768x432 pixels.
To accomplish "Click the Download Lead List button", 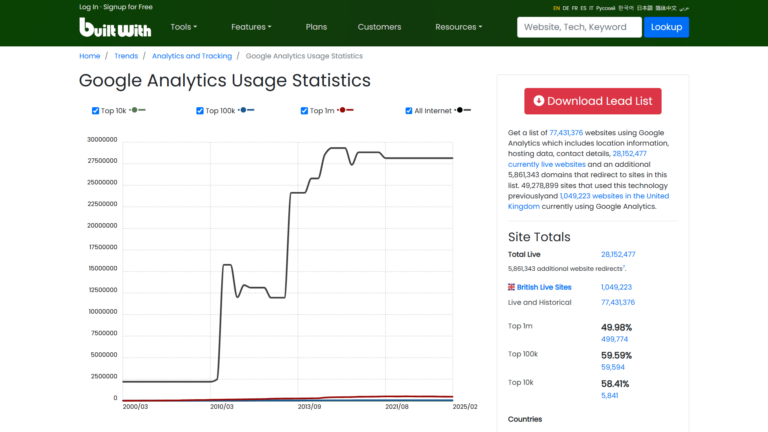I will 593,101.
